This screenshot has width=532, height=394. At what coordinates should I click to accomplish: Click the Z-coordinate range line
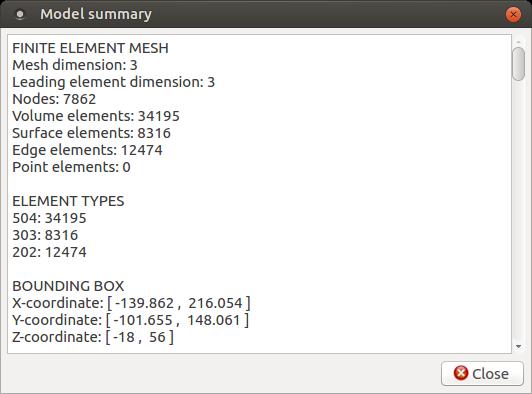pyautogui.click(x=93, y=337)
